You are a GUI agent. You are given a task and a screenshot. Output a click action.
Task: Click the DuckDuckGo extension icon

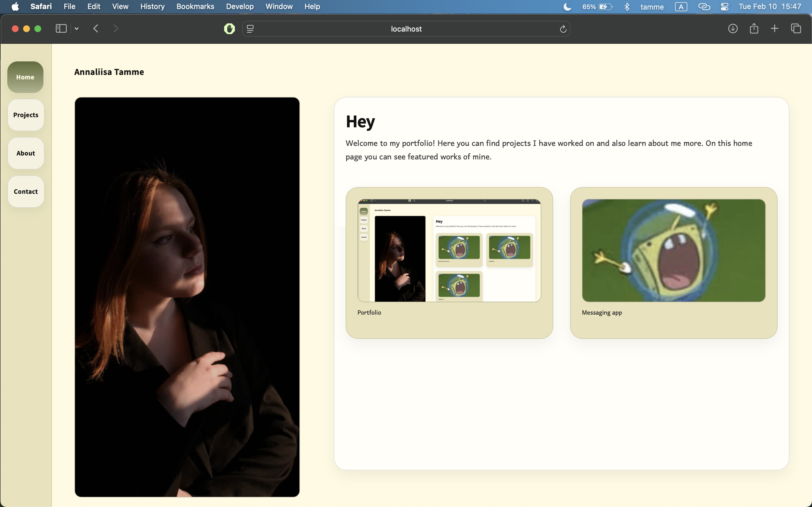coord(230,28)
